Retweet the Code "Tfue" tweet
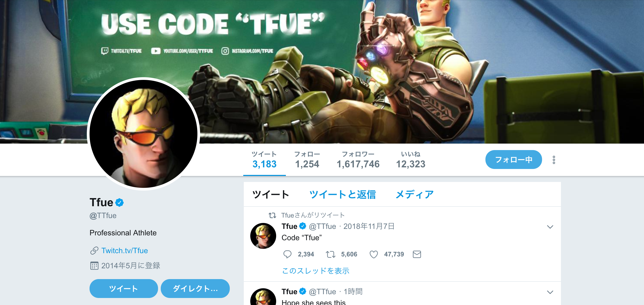Screen dimensions: 644x305 330,254
